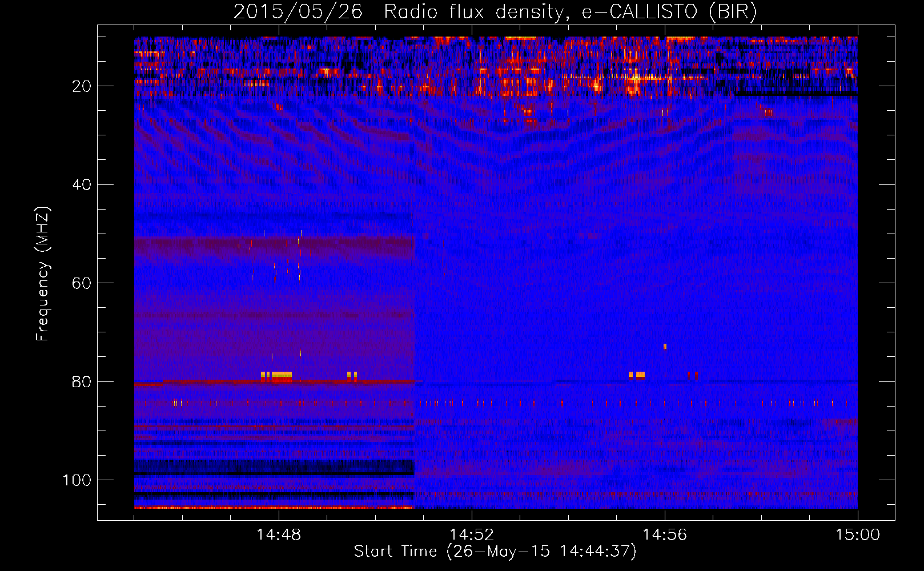924x571 pixels.
Task: Click the 40 MHz frequency tick label
Action: (82, 185)
